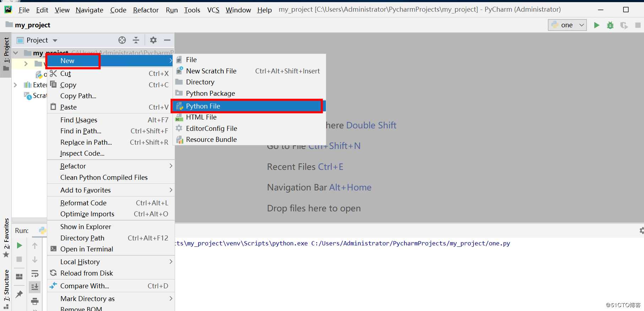The image size is (644, 311).
Task: Expand the Refactor submenu
Action: (111, 166)
